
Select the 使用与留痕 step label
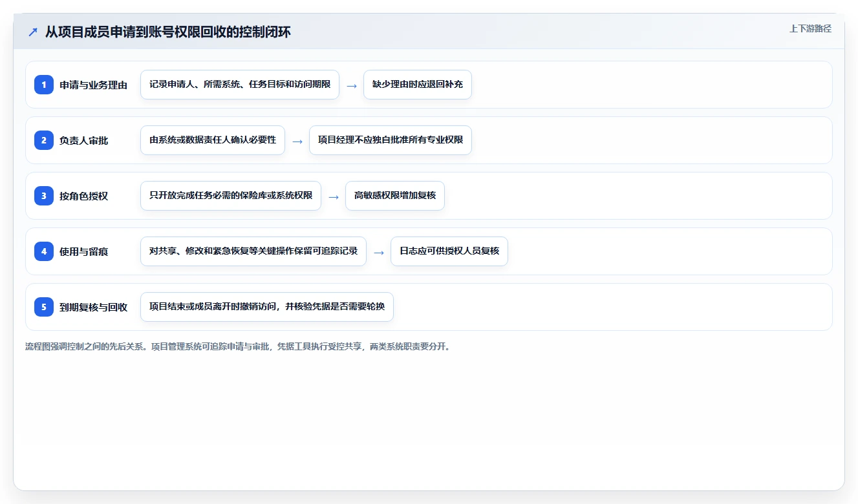click(x=83, y=252)
